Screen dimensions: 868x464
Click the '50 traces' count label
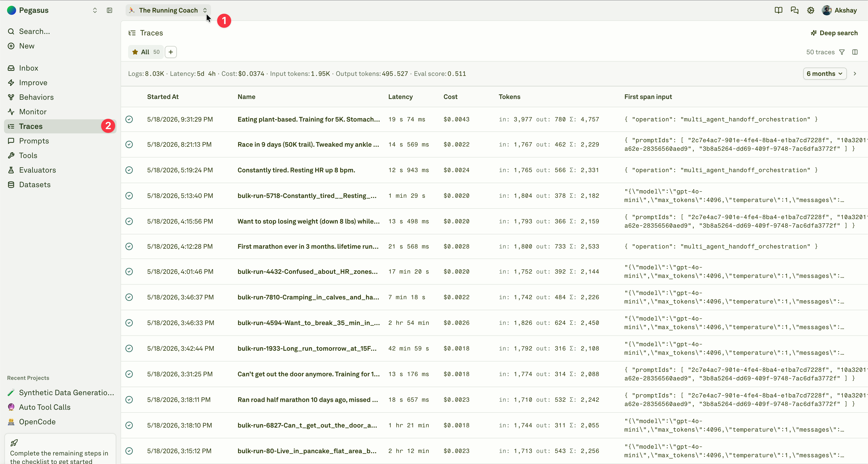[x=820, y=52]
